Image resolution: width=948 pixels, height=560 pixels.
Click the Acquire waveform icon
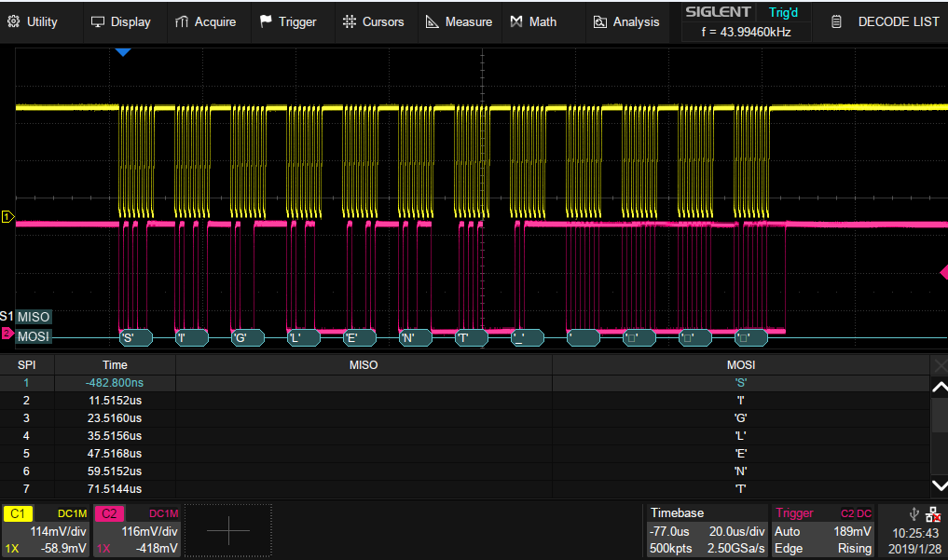[183, 21]
